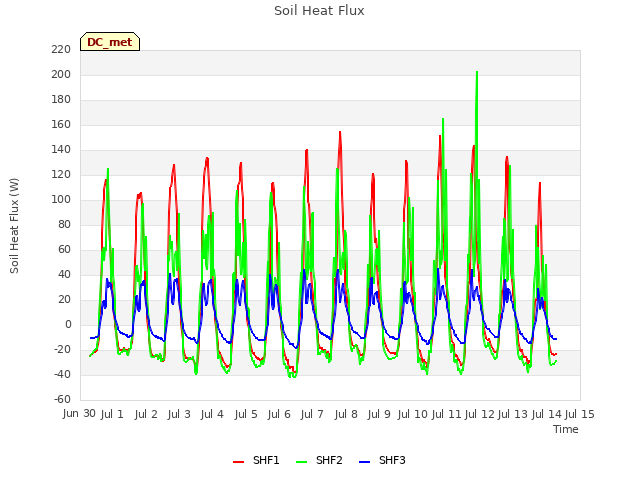Click the 'Jul 6' x-axis label

[279, 414]
